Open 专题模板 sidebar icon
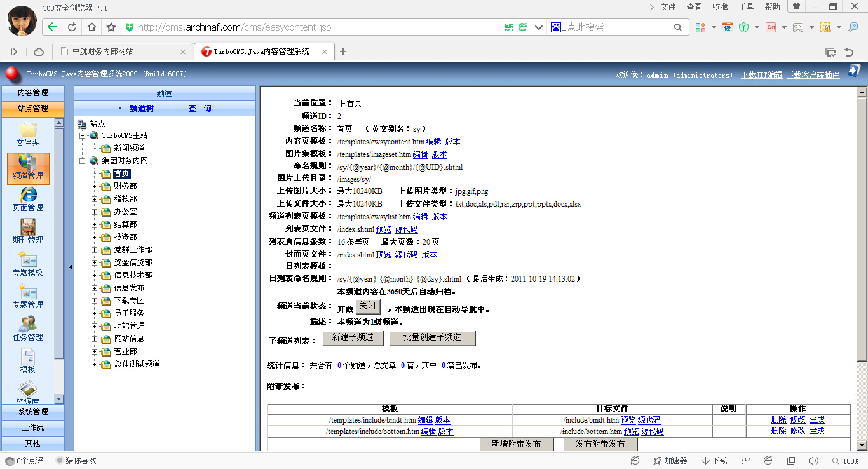The height and width of the screenshot is (469, 868). pyautogui.click(x=27, y=264)
